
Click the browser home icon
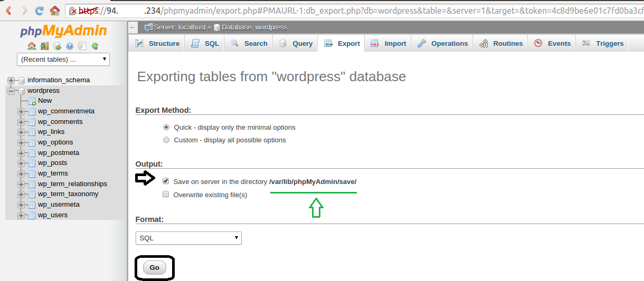click(54, 10)
